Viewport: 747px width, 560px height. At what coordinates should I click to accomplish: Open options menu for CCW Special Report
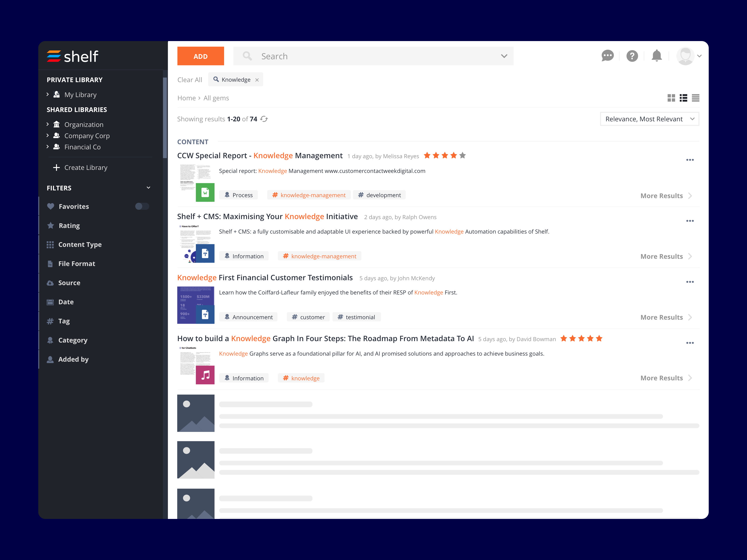pos(690,160)
